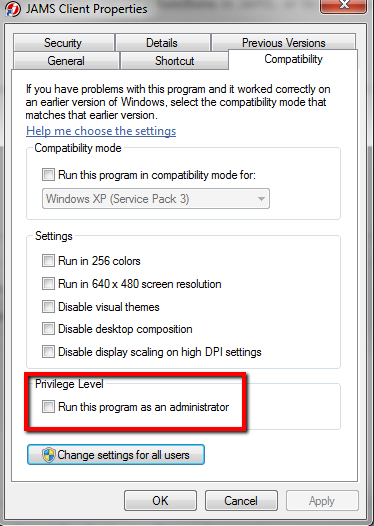
Task: Check Disable visual themes option
Action: pyautogui.click(x=48, y=307)
